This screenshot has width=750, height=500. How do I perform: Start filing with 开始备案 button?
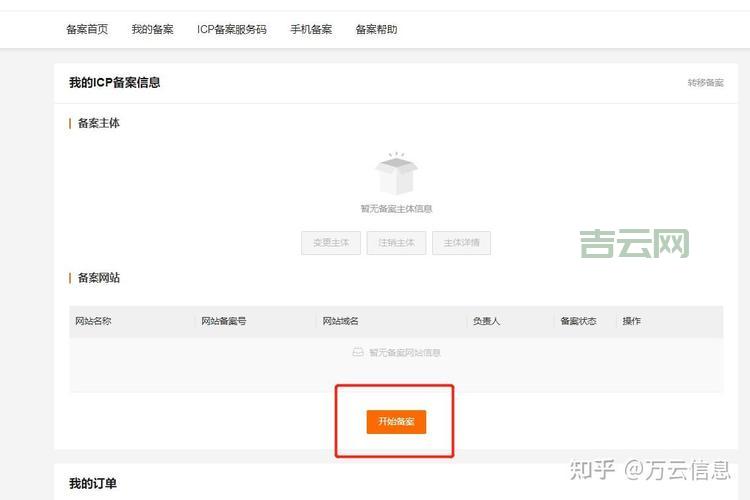[396, 422]
